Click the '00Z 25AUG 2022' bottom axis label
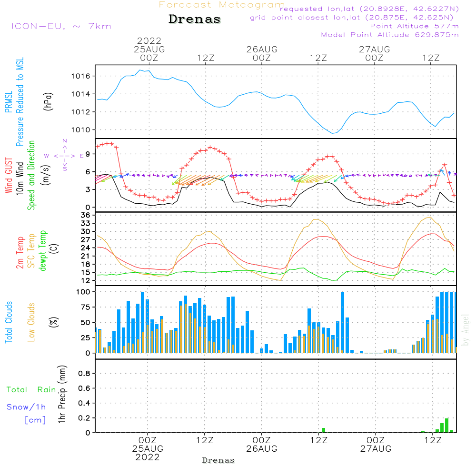Screen dimensions: 476x476 pos(148,449)
